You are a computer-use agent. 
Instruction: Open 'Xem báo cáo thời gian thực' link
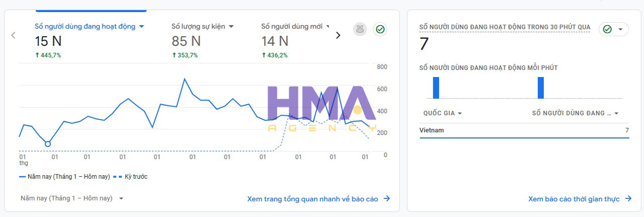coord(580,199)
